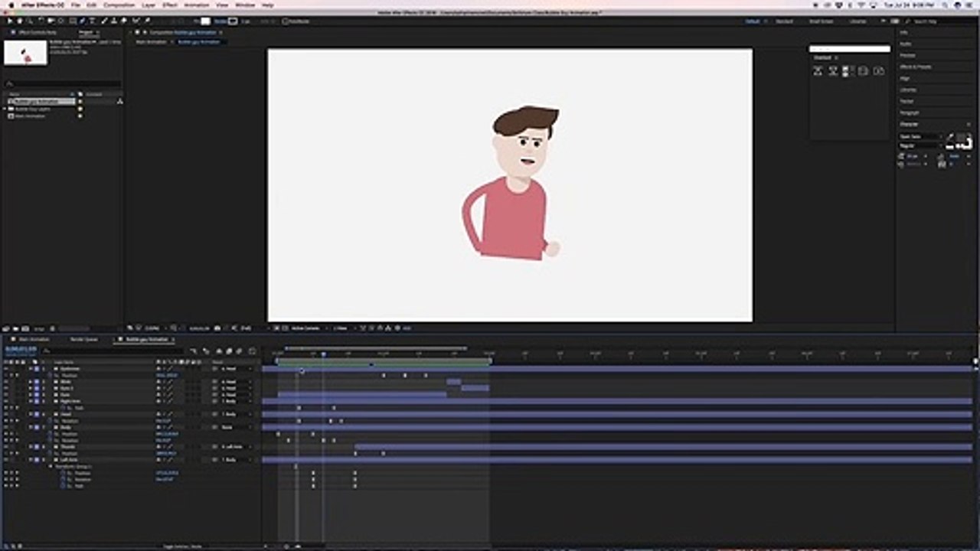Switch to the Libraries workspace
The image size is (980, 551).
858,21
